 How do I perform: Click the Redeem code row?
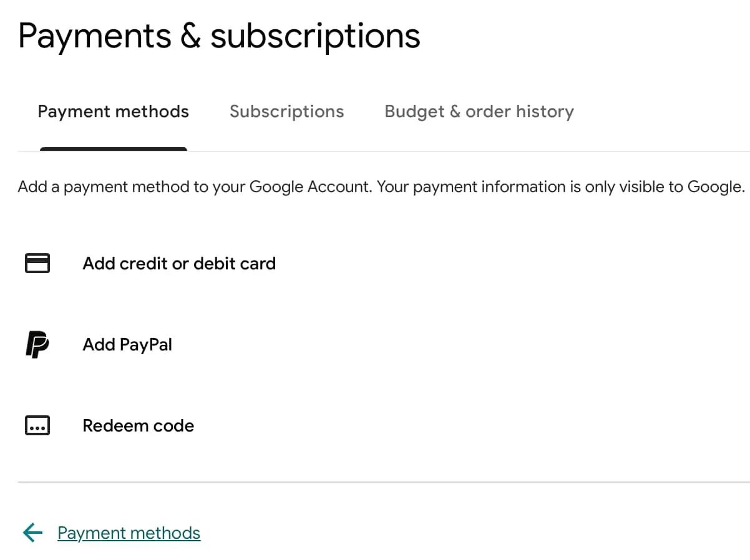(138, 425)
